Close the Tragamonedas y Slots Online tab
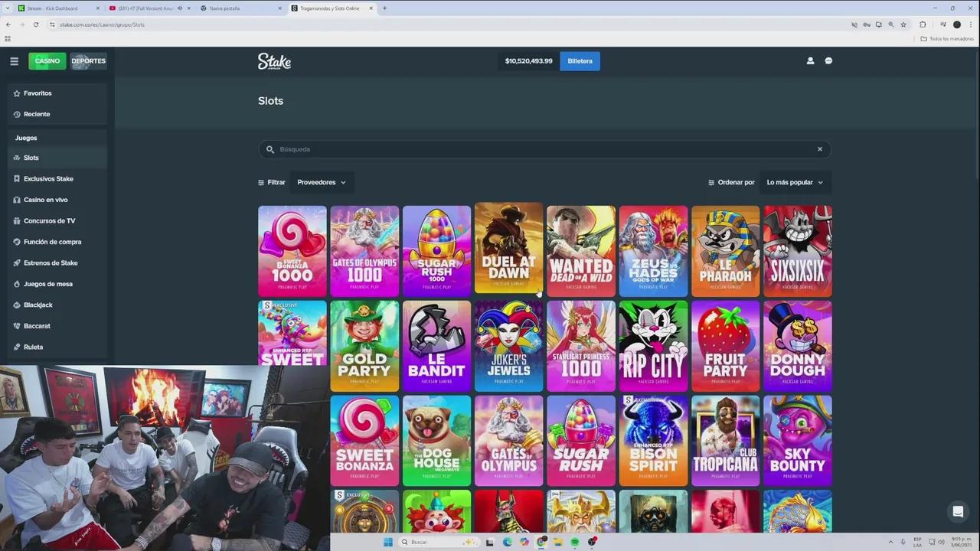The image size is (980, 551). point(371,8)
